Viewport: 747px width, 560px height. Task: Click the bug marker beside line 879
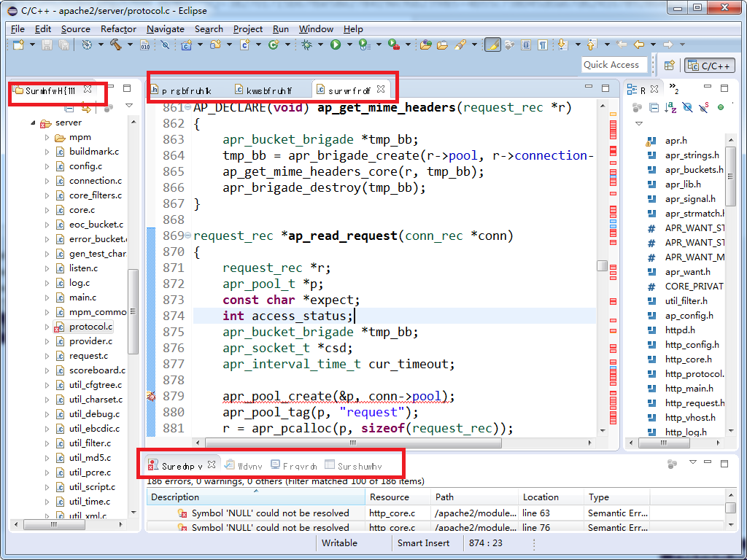[151, 396]
